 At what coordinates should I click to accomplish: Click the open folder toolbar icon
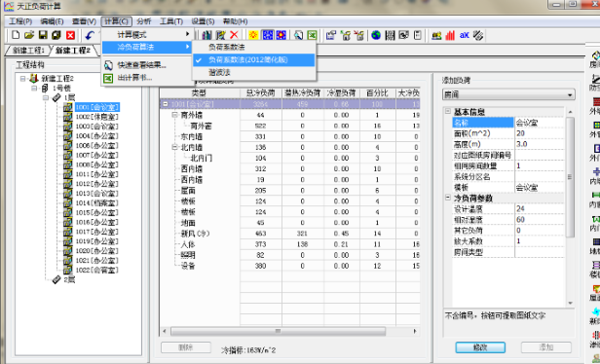point(29,35)
